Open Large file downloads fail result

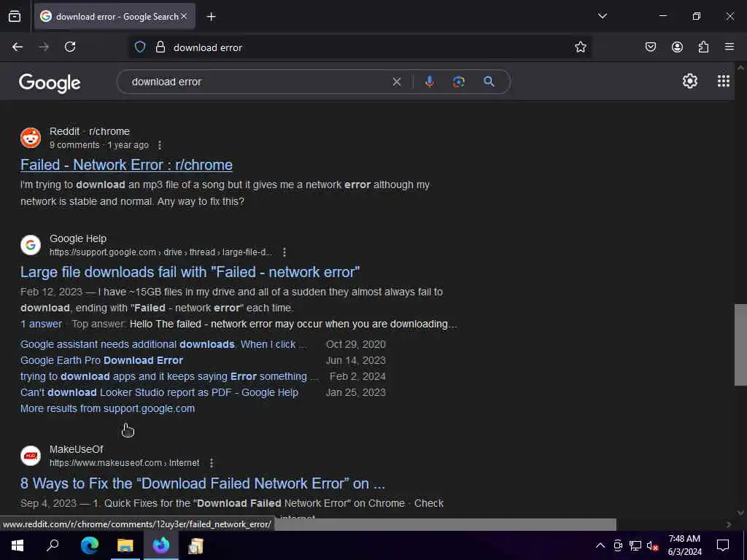pos(190,272)
